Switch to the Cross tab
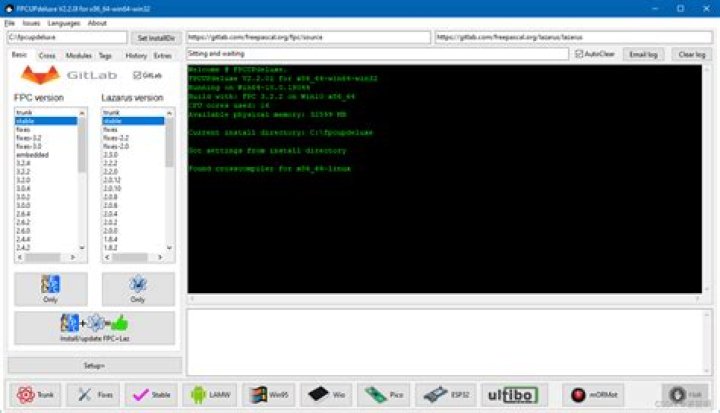The width and height of the screenshot is (720, 413). point(47,56)
